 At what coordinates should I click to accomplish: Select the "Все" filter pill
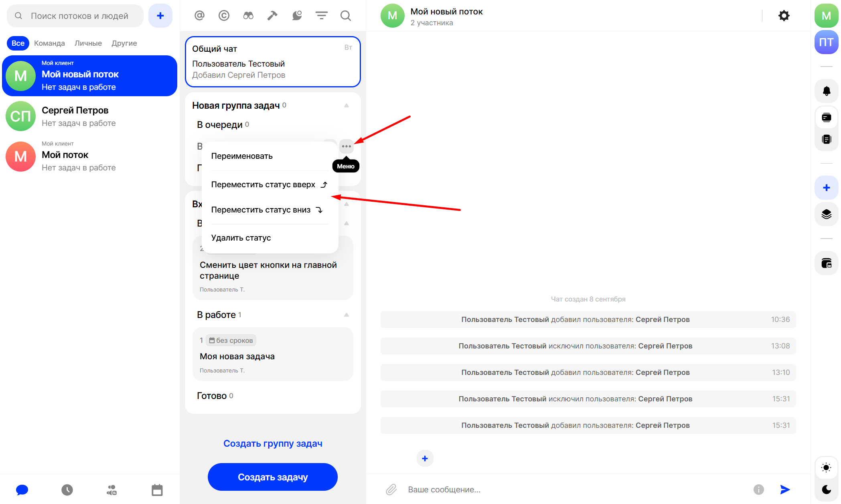click(x=18, y=43)
